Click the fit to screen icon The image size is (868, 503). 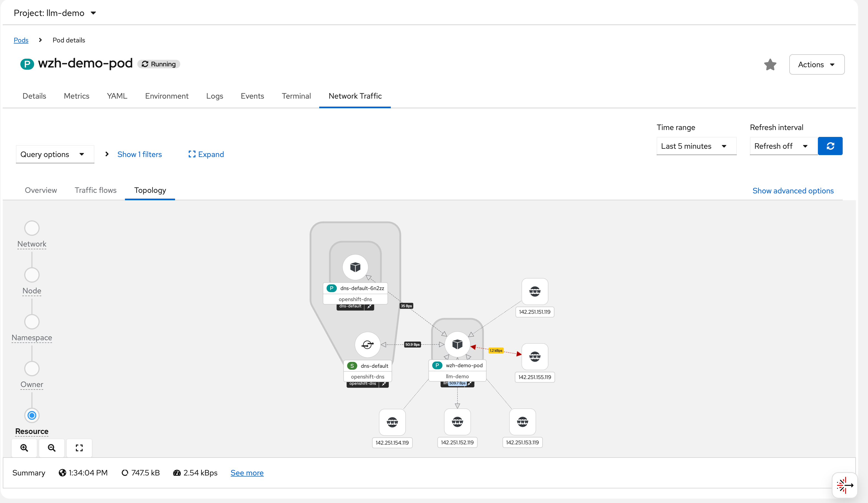tap(79, 448)
